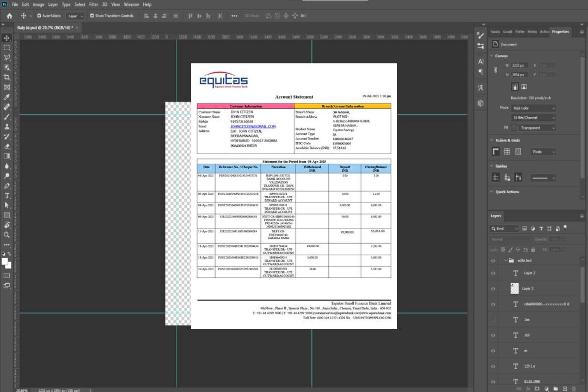Open the Paragraph panel icon
Image resolution: width=588 pixels, height=392 pixels.
point(481,72)
